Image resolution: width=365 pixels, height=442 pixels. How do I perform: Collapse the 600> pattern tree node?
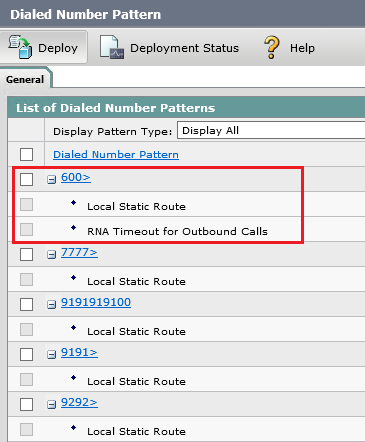[51, 180]
